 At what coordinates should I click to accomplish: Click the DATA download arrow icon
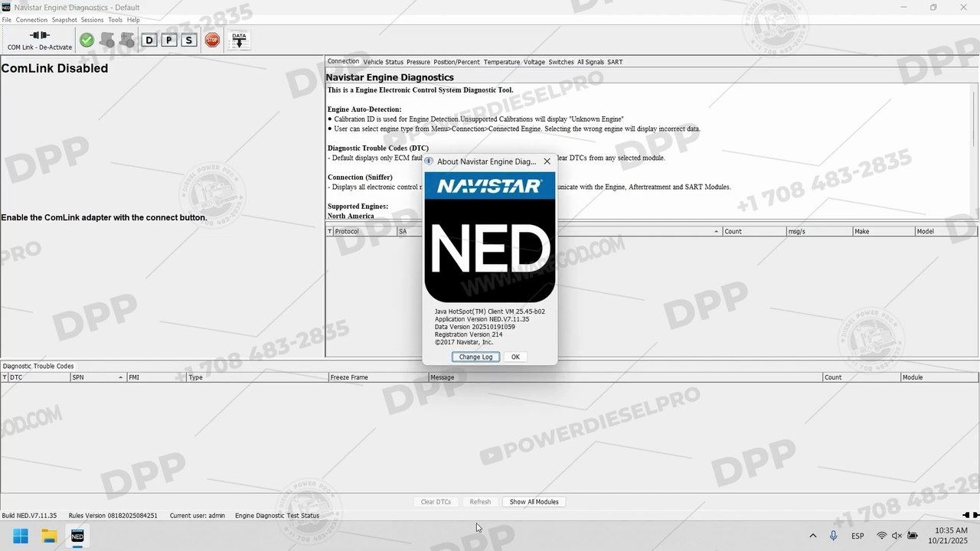239,40
